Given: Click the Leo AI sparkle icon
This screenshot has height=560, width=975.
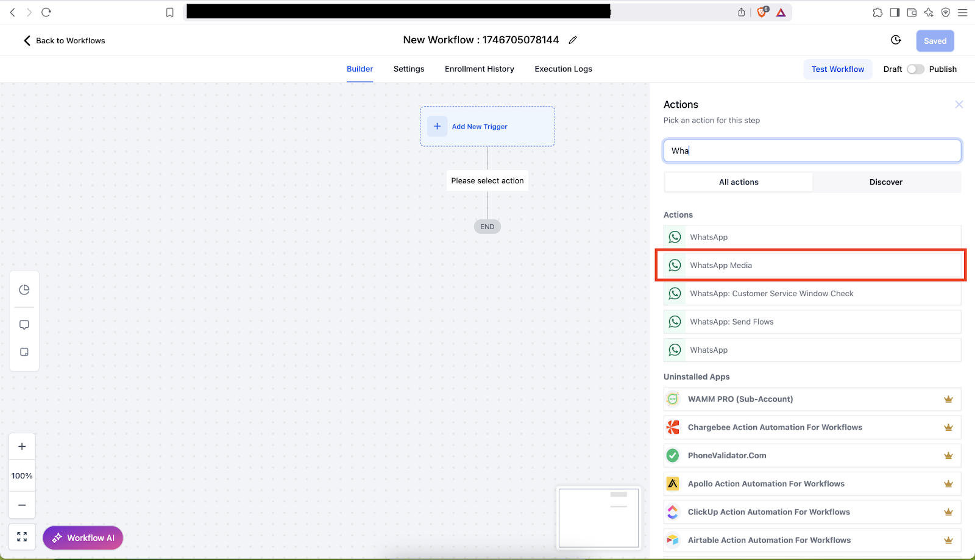Looking at the screenshot, I should pyautogui.click(x=929, y=12).
